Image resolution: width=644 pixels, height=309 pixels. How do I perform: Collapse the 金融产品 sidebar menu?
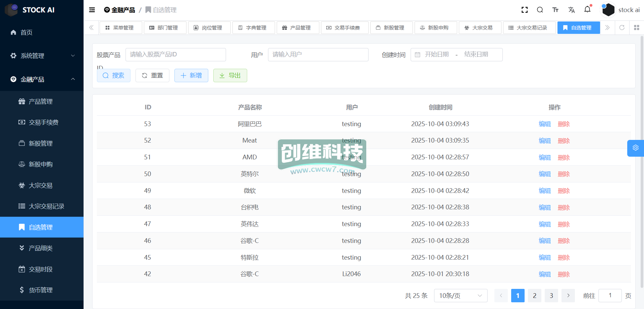click(42, 79)
